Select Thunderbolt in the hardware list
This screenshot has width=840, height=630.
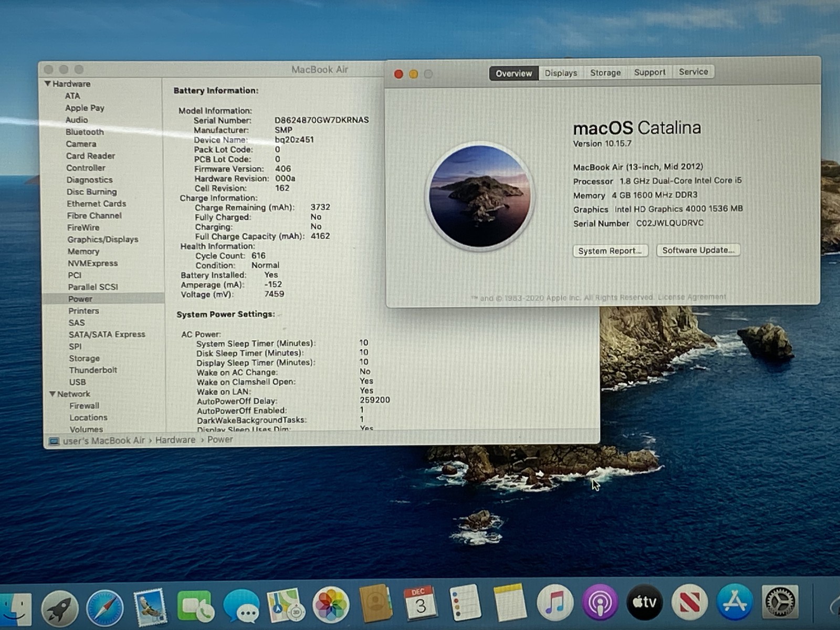[x=93, y=370]
